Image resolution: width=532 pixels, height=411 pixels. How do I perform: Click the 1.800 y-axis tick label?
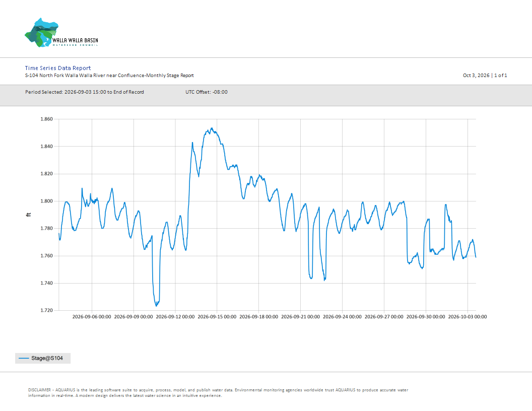pos(46,201)
